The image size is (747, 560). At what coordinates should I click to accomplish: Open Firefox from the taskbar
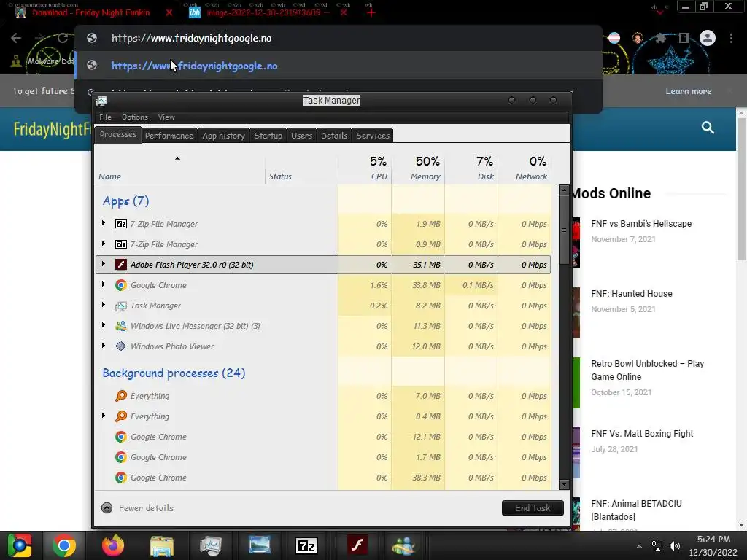coord(113,545)
